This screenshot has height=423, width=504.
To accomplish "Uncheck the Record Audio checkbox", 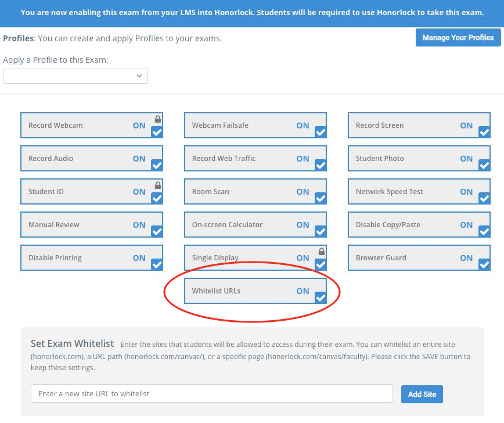I will [157, 165].
